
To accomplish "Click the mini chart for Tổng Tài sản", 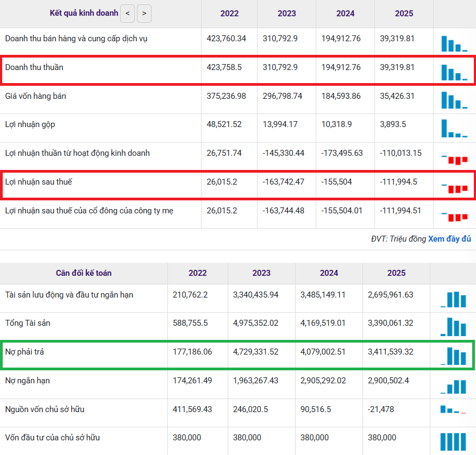I will coord(453,327).
